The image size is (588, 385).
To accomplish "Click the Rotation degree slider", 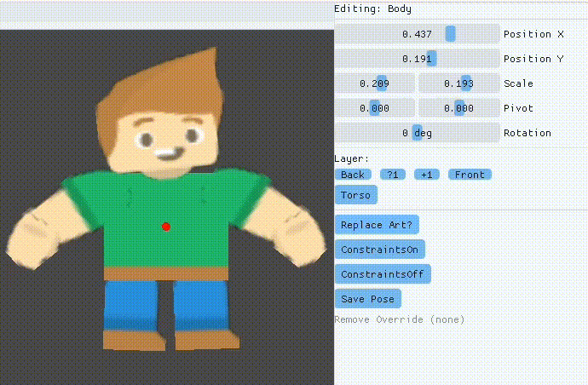I will pos(417,133).
